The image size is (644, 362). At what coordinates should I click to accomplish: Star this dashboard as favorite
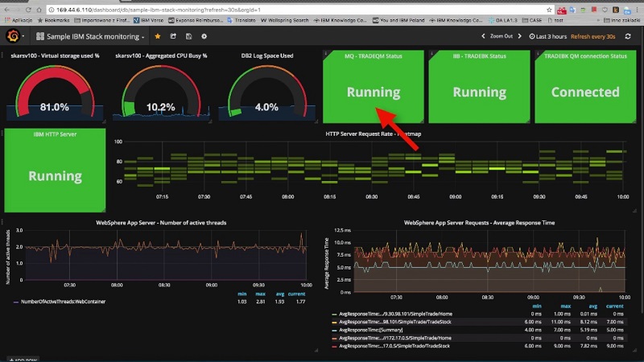pos(158,36)
